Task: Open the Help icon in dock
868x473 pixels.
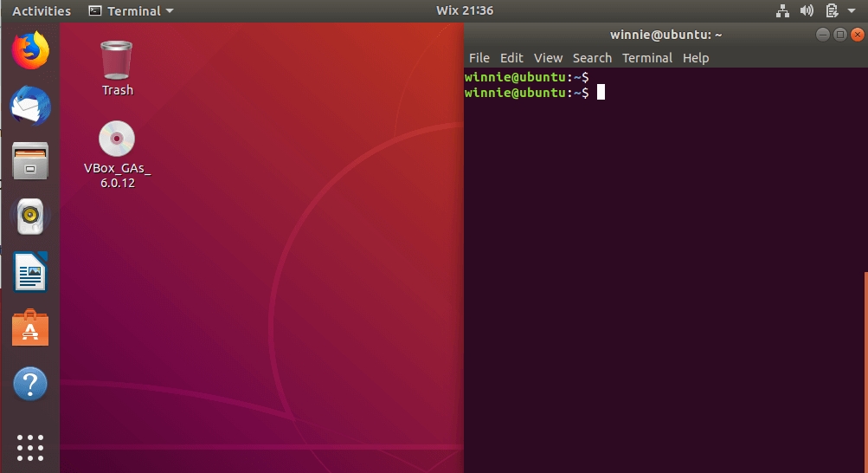Action: tap(30, 383)
